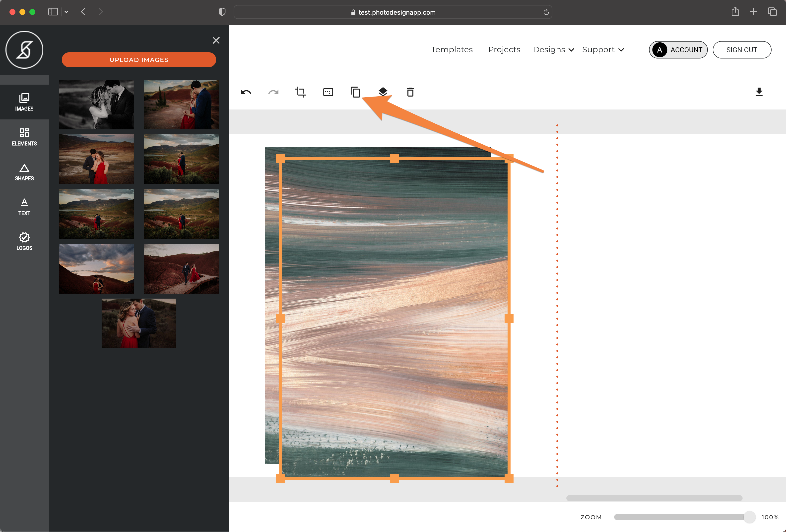Click the bottom-center resize handle
Screen dimensions: 786x532
[395, 478]
